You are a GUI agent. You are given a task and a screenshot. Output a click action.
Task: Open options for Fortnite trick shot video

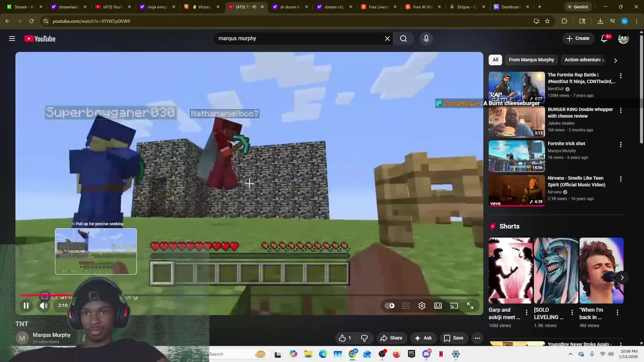coord(620,144)
